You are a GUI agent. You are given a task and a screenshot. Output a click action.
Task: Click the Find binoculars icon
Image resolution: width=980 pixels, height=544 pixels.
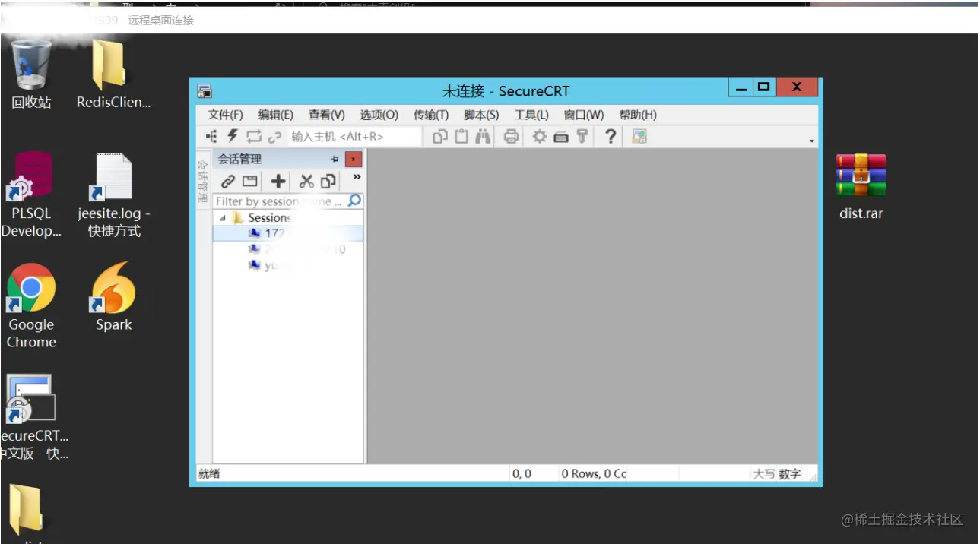click(x=483, y=137)
